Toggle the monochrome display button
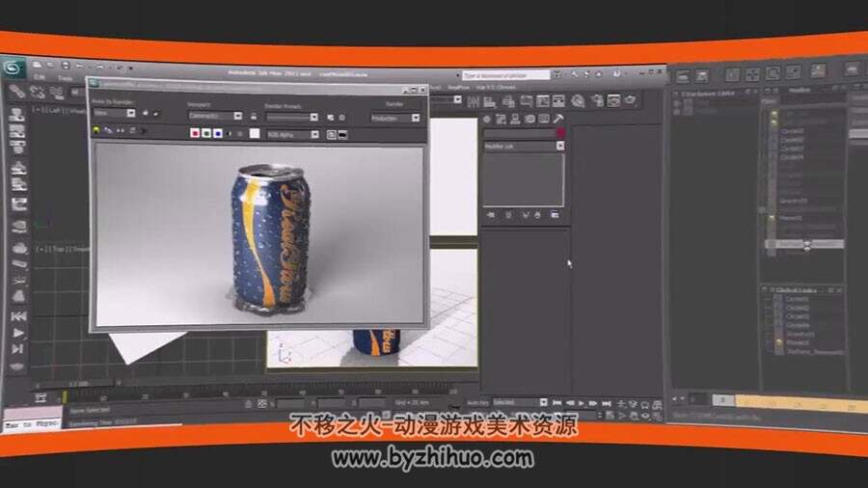This screenshot has width=868, height=488. [240, 134]
